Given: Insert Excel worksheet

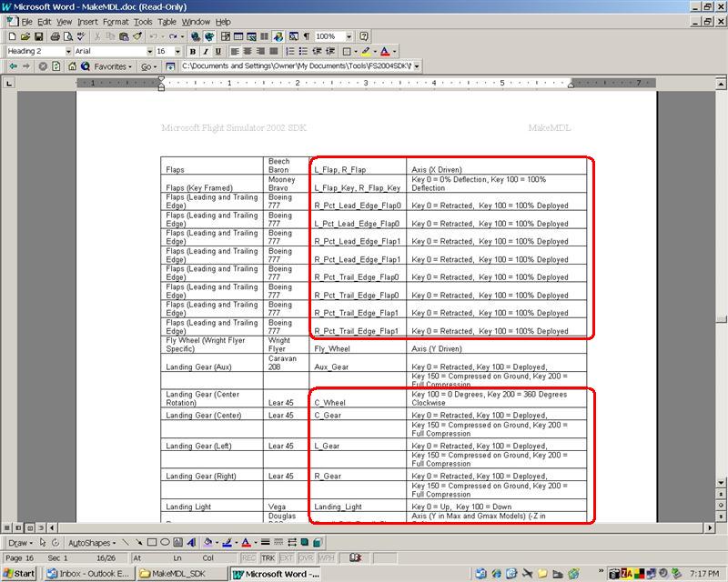Looking at the screenshot, I should (252, 36).
